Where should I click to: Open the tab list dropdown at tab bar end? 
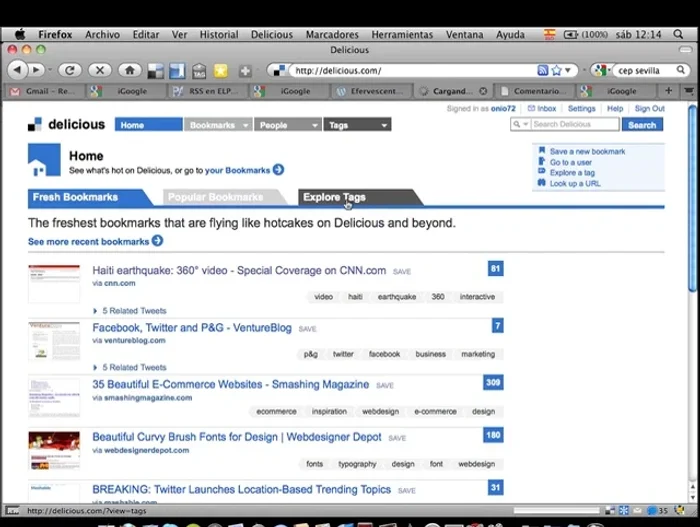pyautogui.click(x=689, y=91)
